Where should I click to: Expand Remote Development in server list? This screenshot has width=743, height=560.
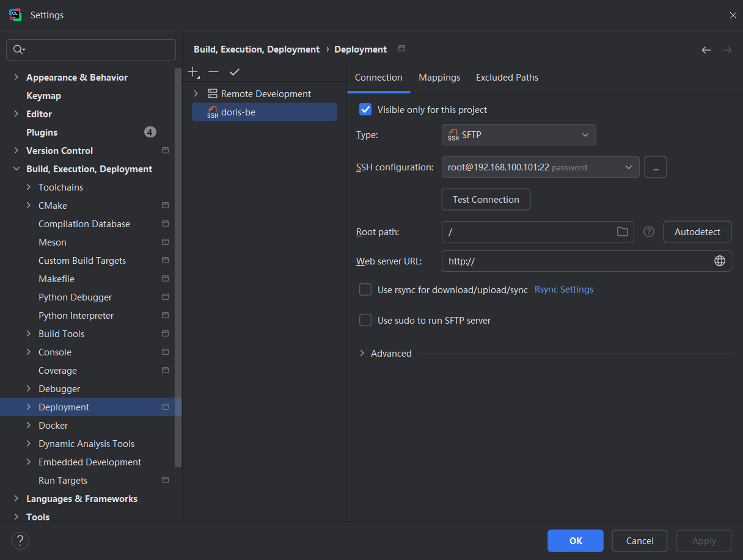[196, 94]
